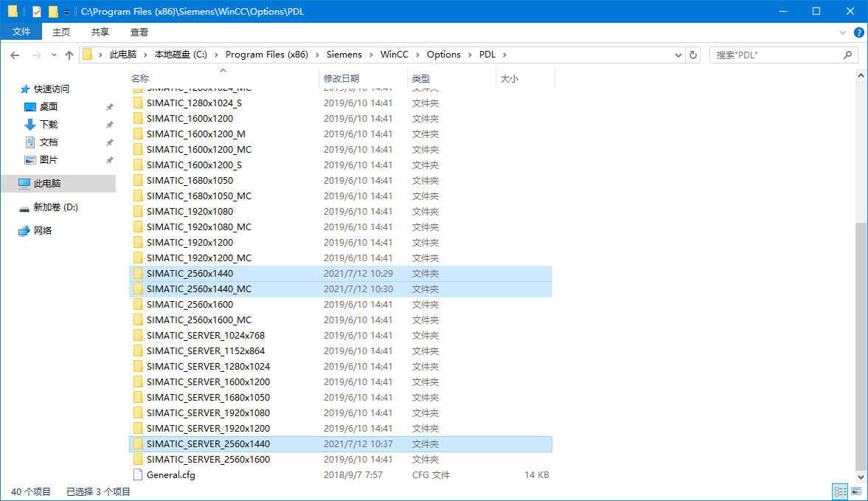Select folder SIMATIC_1920x1080_MC
This screenshot has width=868, height=501.
pos(341,227)
